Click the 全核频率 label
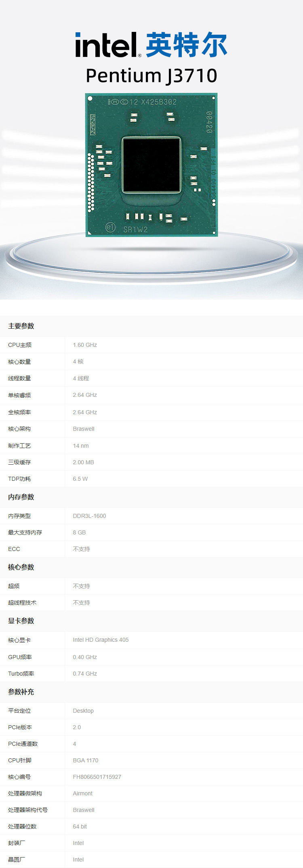The width and height of the screenshot is (303, 868). (19, 412)
